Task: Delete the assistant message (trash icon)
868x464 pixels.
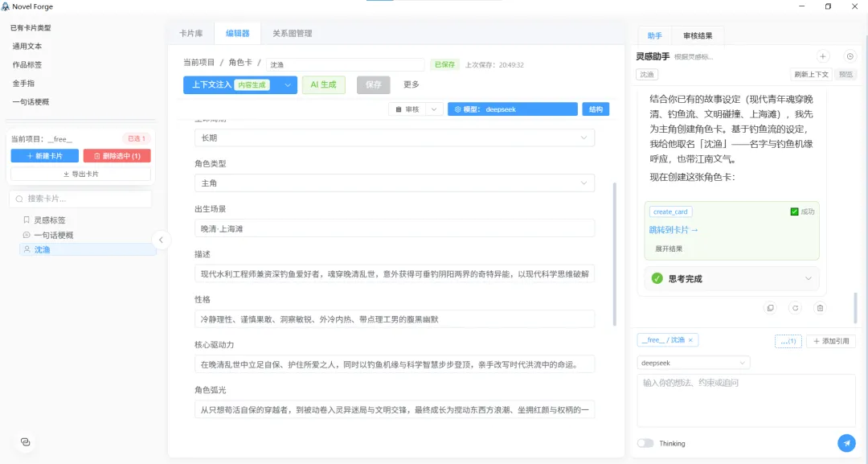Action: [x=820, y=308]
